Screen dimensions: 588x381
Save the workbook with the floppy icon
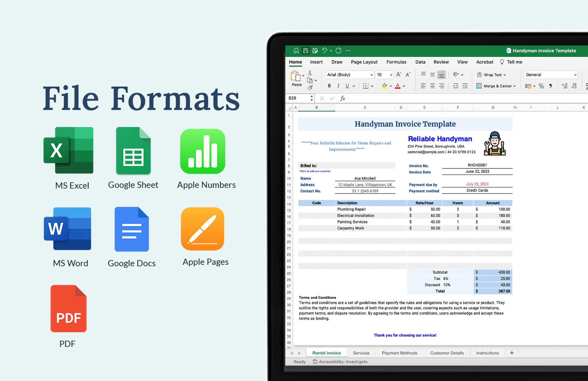tap(306, 50)
